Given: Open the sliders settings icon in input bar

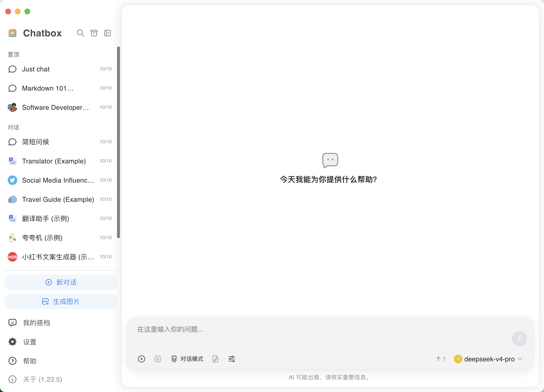Looking at the screenshot, I should point(232,359).
